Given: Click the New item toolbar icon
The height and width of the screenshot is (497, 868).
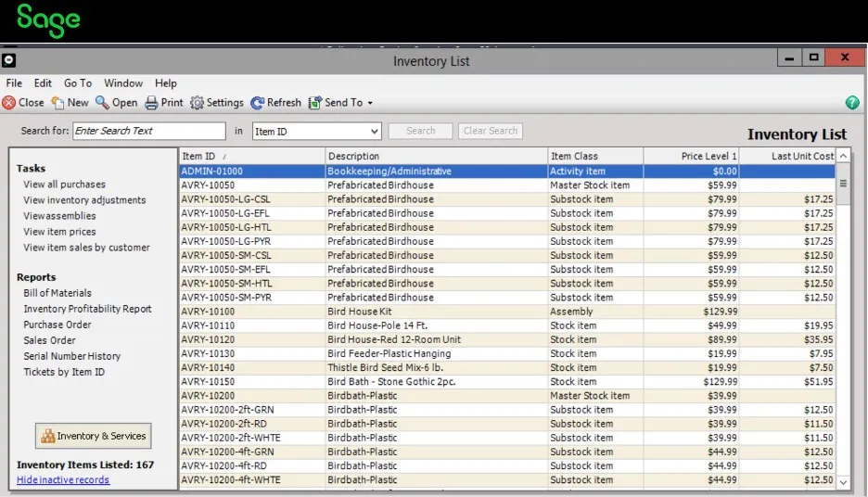Looking at the screenshot, I should tap(57, 103).
